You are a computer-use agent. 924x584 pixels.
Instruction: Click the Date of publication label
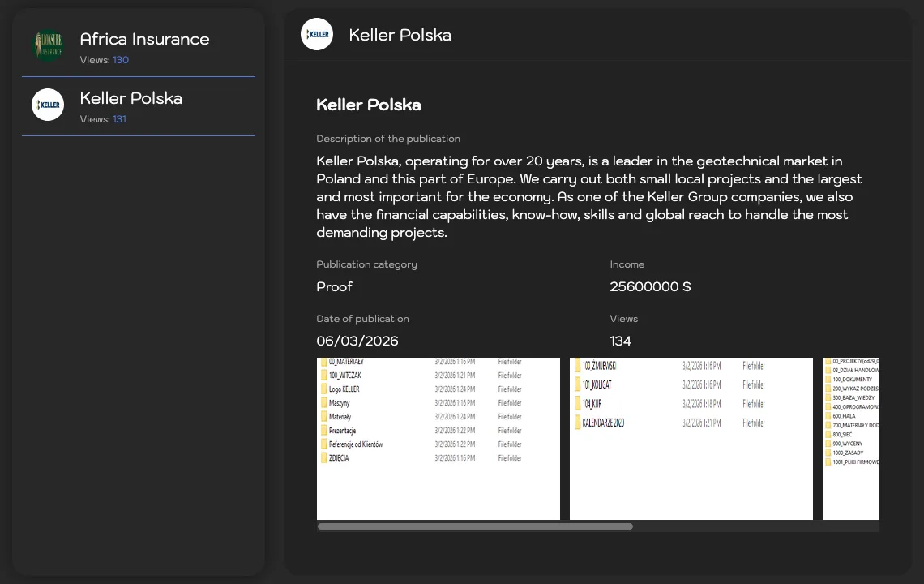click(362, 319)
